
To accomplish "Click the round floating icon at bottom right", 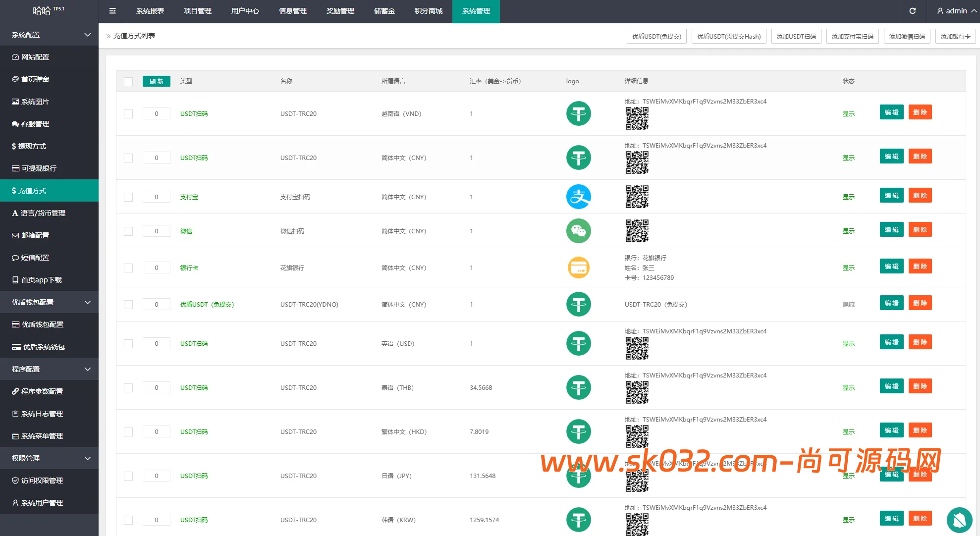I will [959, 519].
